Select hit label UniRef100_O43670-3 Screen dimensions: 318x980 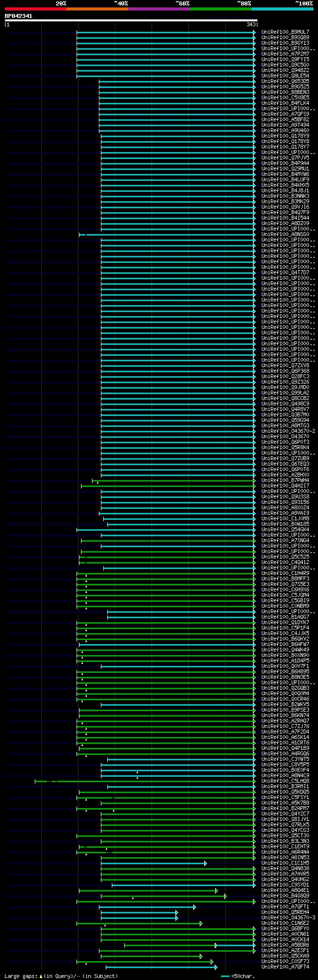pos(288,918)
